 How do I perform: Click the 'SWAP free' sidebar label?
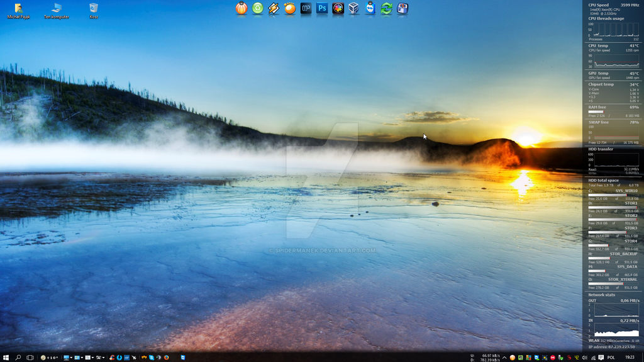click(599, 122)
